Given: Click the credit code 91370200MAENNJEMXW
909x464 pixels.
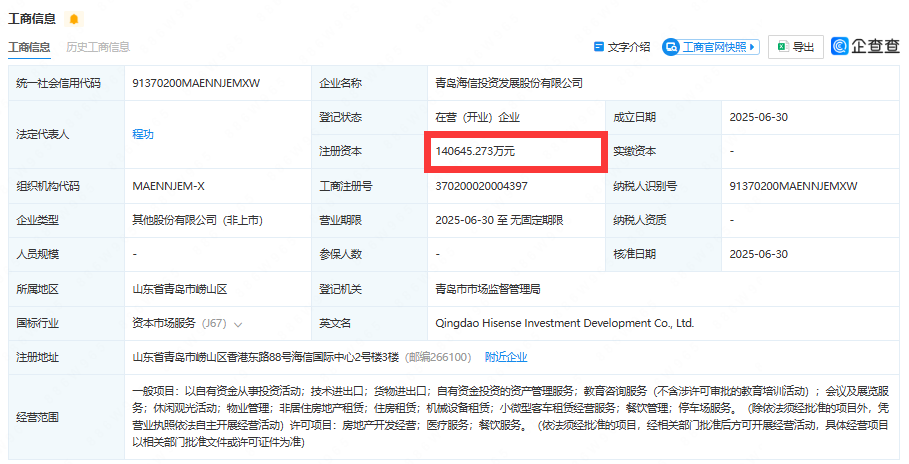Looking at the screenshot, I should click(x=196, y=83).
